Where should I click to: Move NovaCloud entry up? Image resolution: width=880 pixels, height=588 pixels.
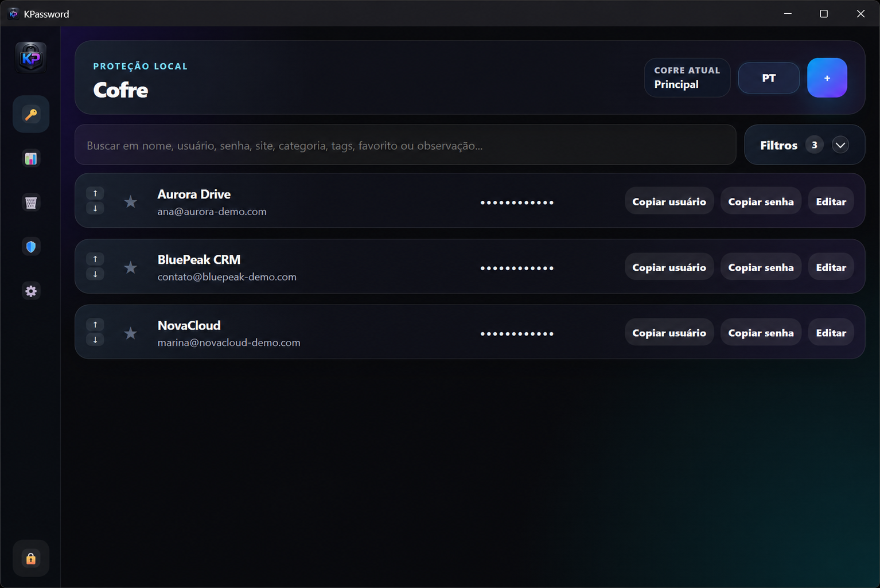(x=95, y=325)
